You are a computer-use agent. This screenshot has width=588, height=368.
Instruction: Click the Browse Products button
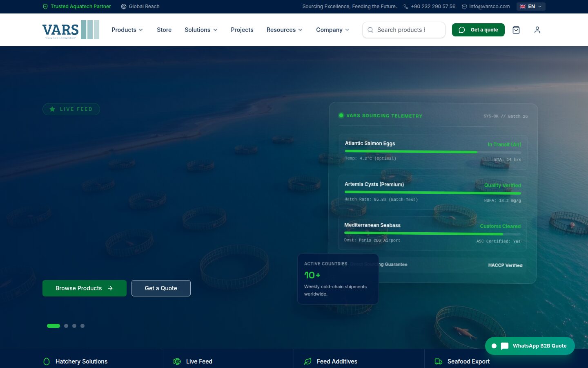tap(85, 288)
